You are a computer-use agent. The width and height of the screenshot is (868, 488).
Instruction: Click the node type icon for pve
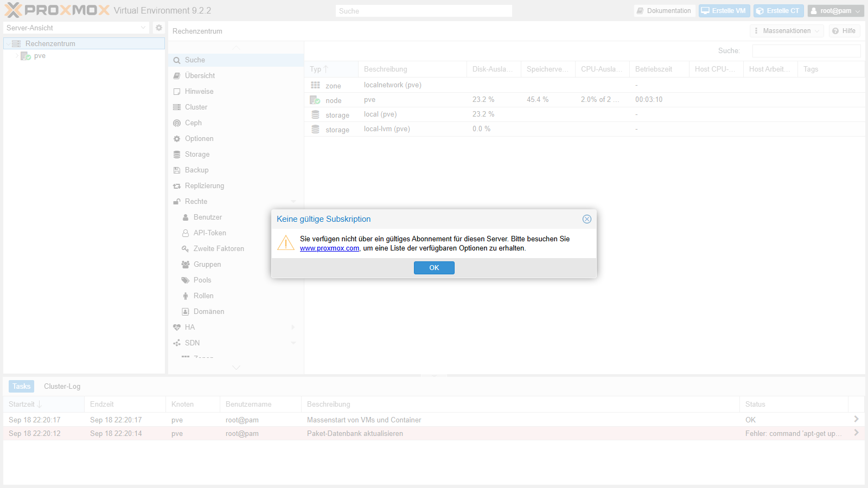point(315,100)
